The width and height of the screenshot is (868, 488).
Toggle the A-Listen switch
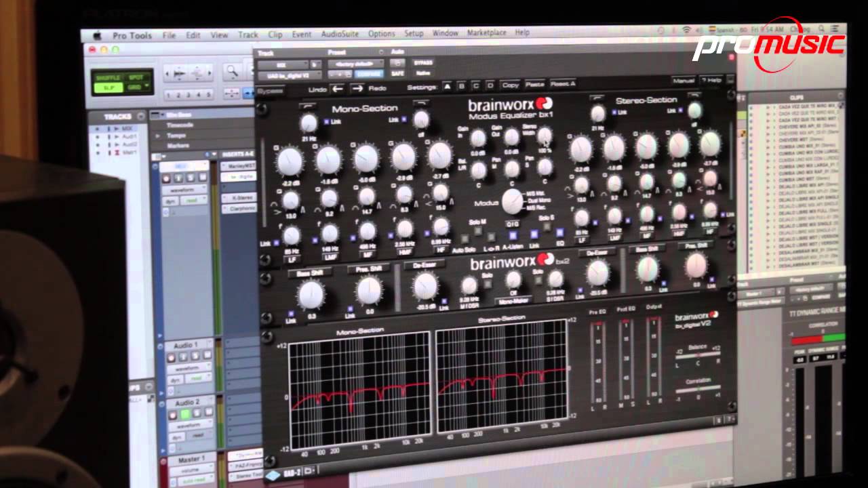(515, 235)
